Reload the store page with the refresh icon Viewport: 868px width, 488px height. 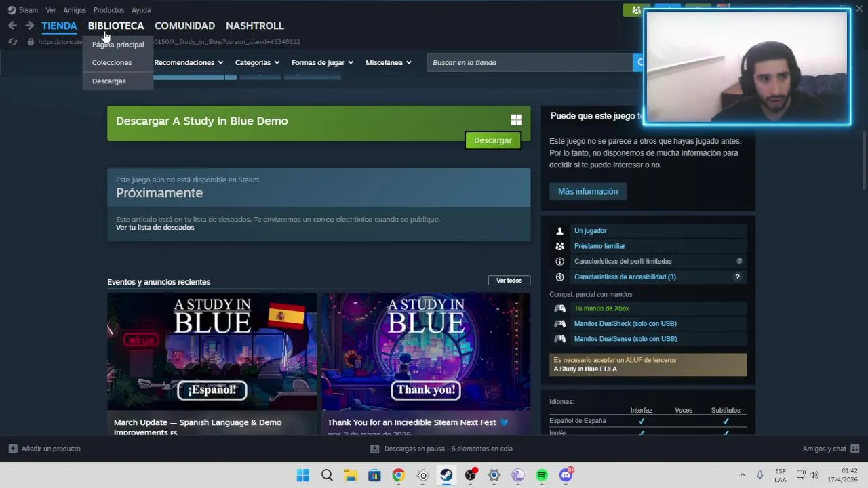tap(13, 42)
